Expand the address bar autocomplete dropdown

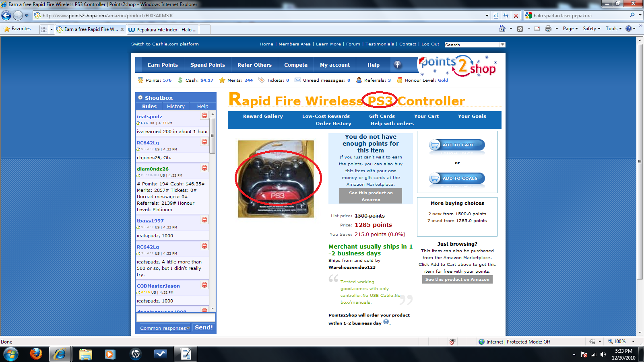coord(487,16)
